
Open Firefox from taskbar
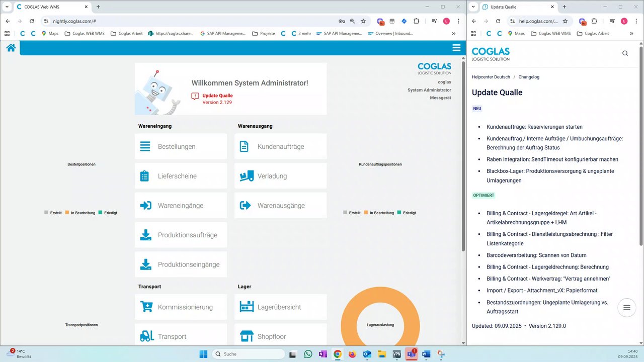point(352,354)
